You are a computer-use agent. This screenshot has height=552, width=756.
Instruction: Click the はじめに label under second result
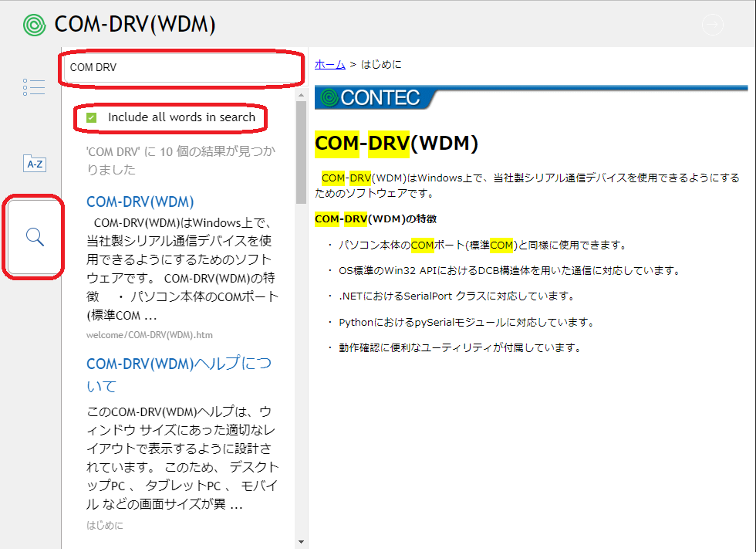pyautogui.click(x=105, y=526)
